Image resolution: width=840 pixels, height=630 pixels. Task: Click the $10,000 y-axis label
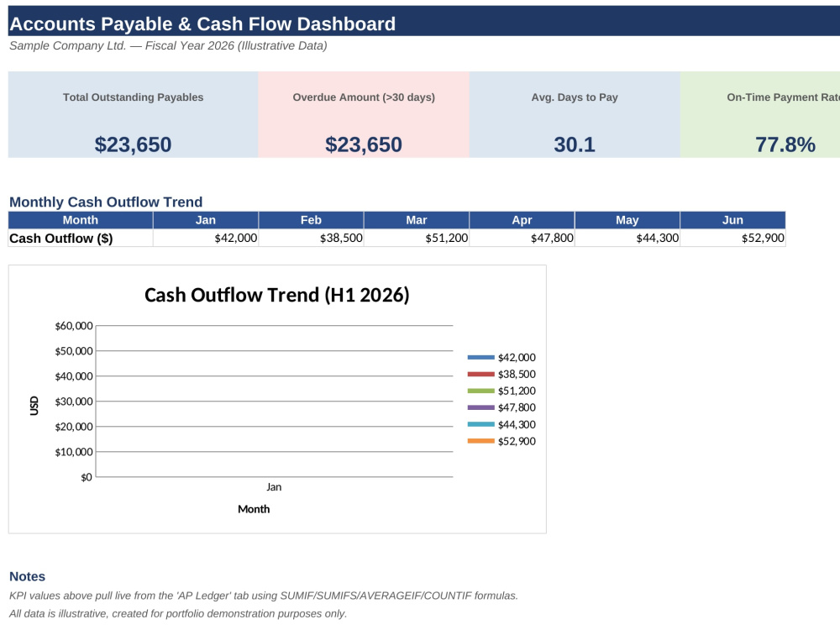(74, 452)
